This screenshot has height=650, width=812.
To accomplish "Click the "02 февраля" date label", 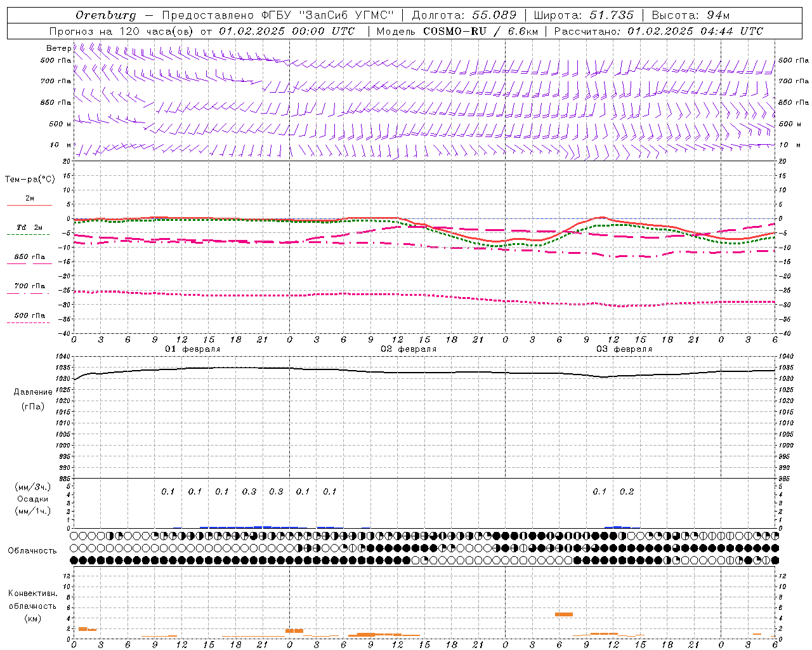I will click(x=409, y=349).
